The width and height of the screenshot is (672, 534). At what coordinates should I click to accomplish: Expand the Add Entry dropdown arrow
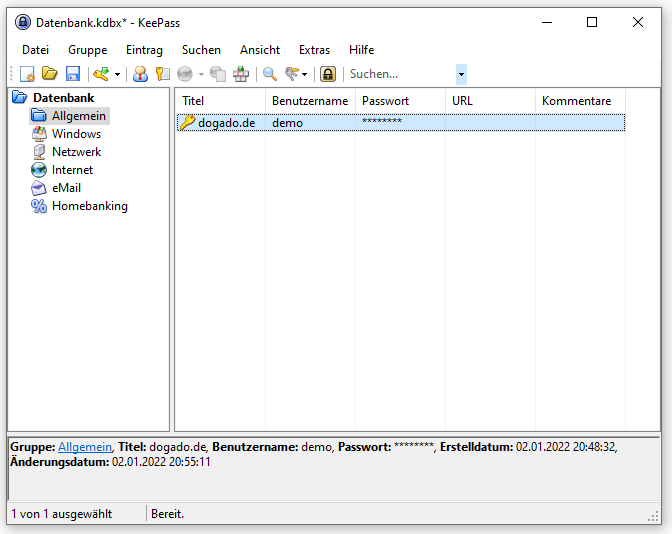click(x=117, y=75)
